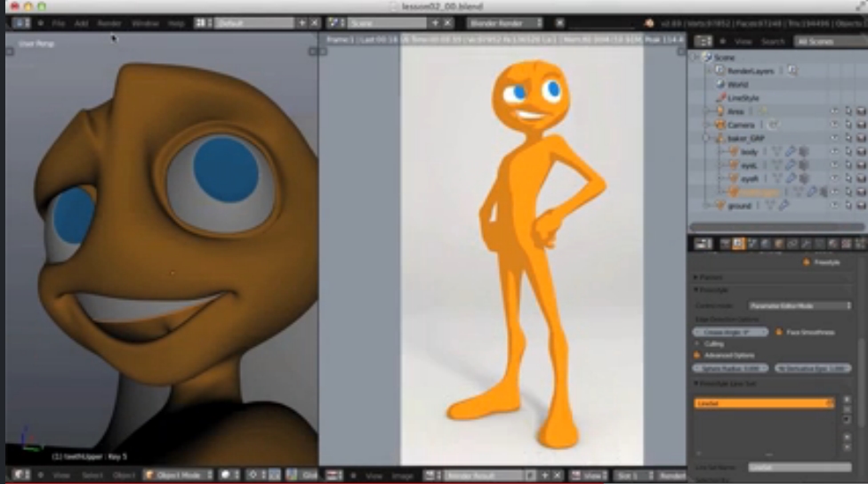This screenshot has height=484, width=868.
Task: Open the Scene properties tab
Action: click(x=751, y=244)
